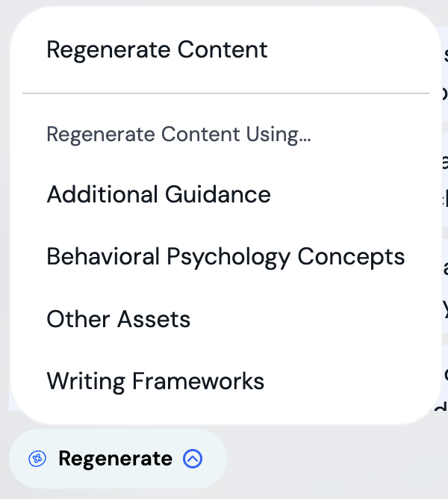This screenshot has width=448, height=499.
Task: Regenerate using Other Assets
Action: point(118,320)
